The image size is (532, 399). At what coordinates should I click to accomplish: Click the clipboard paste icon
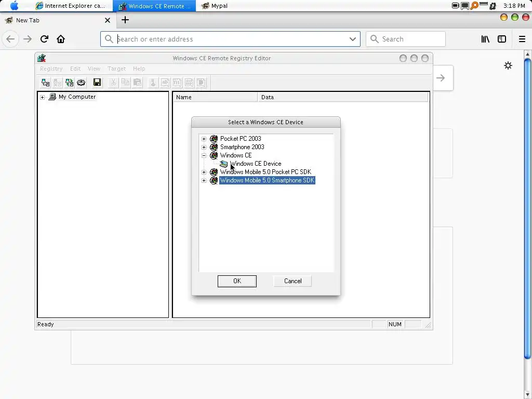coord(137,83)
